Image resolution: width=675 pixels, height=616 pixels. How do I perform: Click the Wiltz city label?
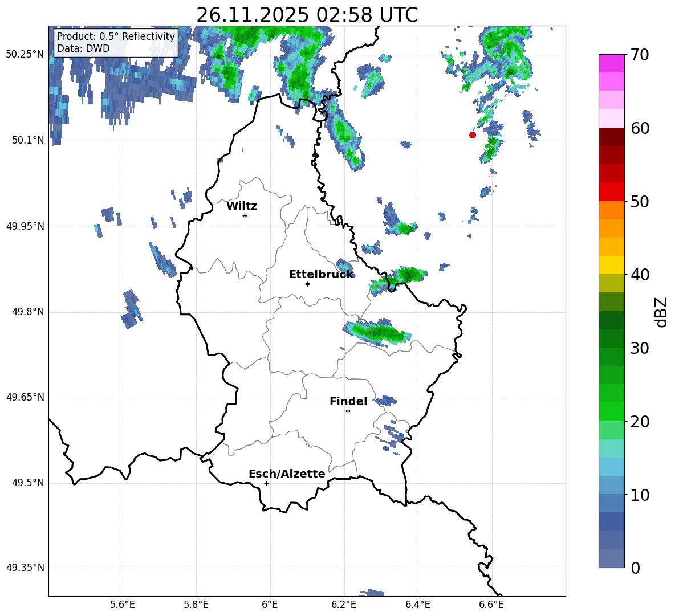(242, 206)
